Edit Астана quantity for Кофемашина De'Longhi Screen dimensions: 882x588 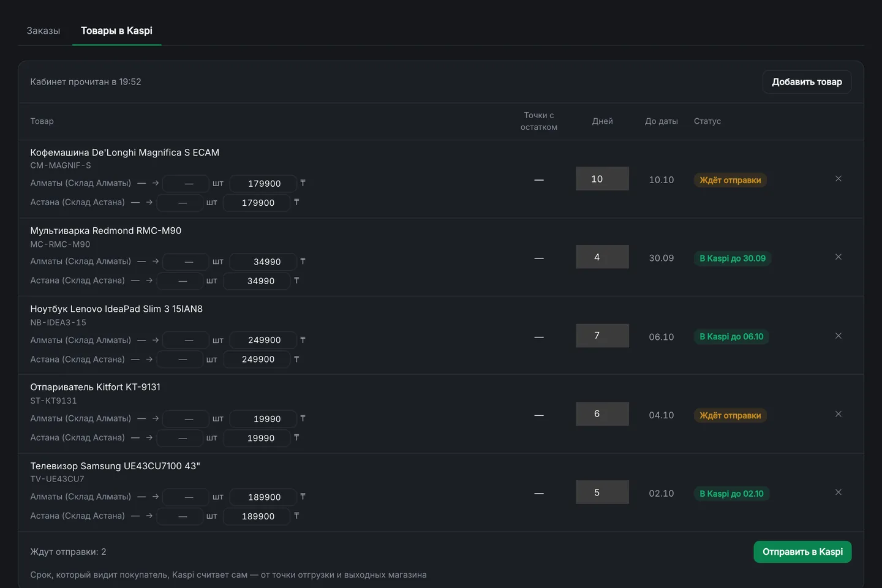[x=180, y=203]
